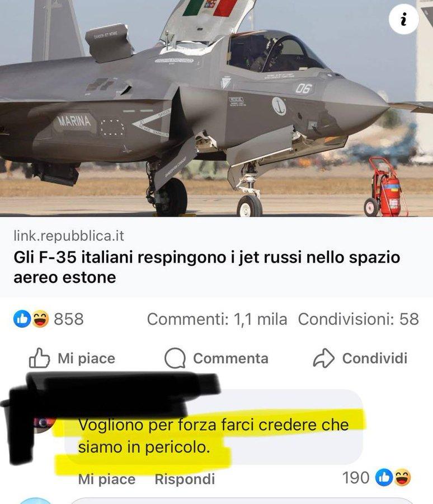Image resolution: width=433 pixels, height=504 pixels.
Task: Open the F-35 article headline link
Action: 207,267
